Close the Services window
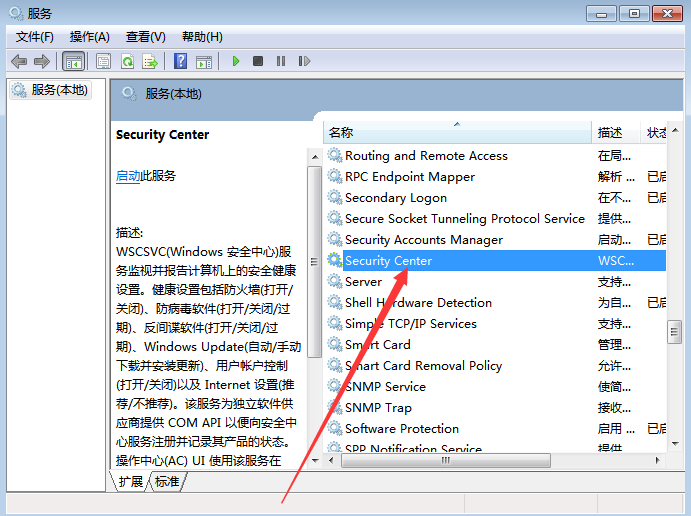The height and width of the screenshot is (516, 691). pos(667,14)
